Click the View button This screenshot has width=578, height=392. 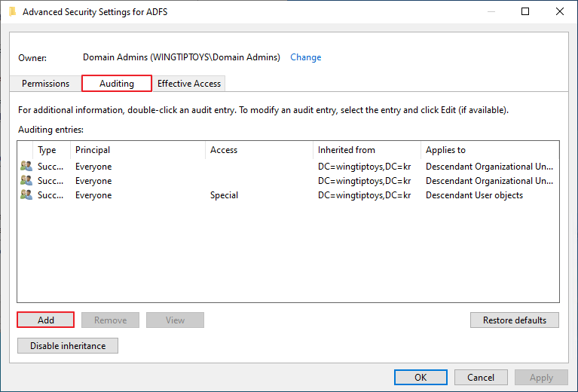click(175, 320)
